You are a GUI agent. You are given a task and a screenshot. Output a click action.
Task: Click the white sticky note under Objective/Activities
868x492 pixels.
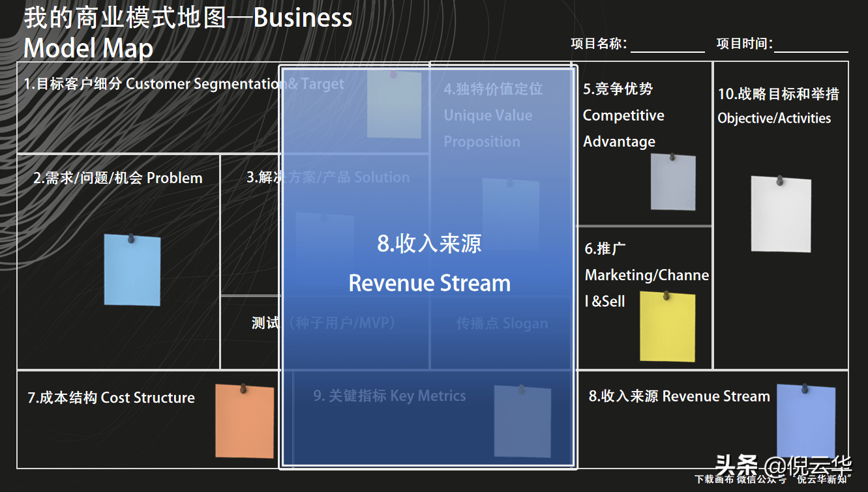[781, 213]
